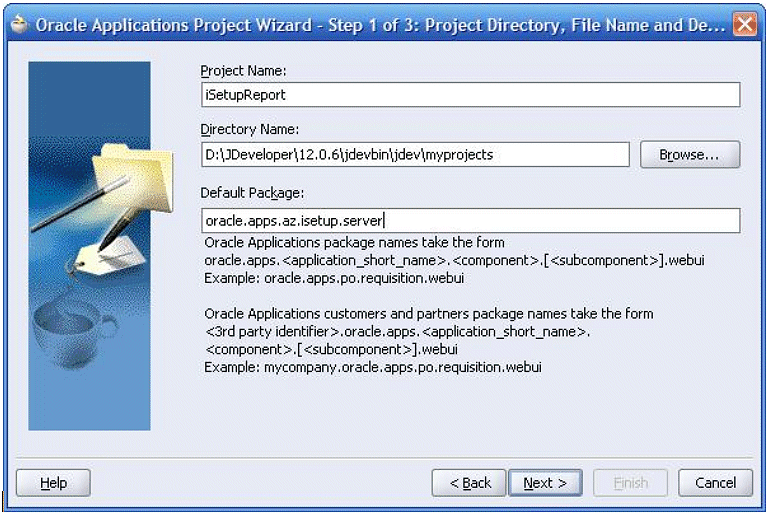Open wizard Help

click(53, 483)
